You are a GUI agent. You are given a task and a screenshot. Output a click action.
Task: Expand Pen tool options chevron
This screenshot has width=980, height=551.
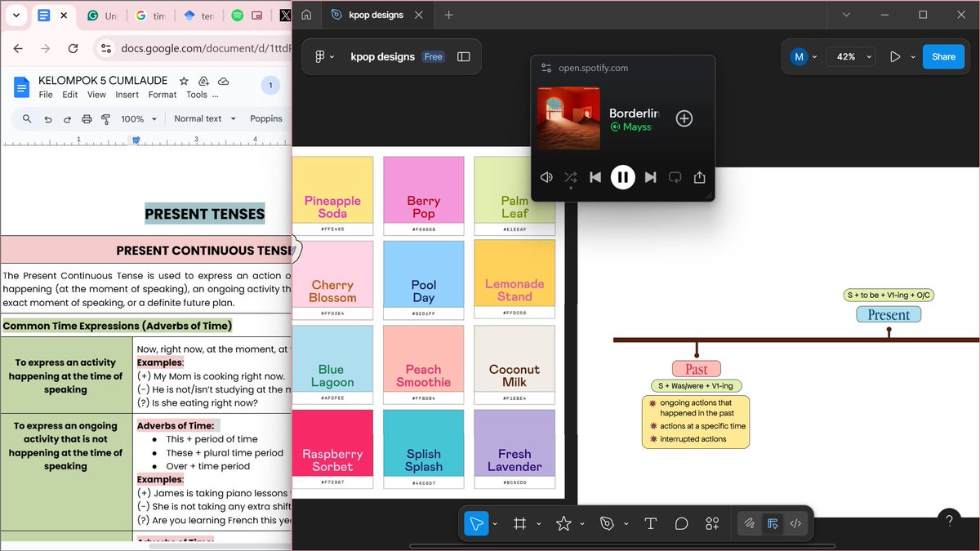click(x=626, y=525)
